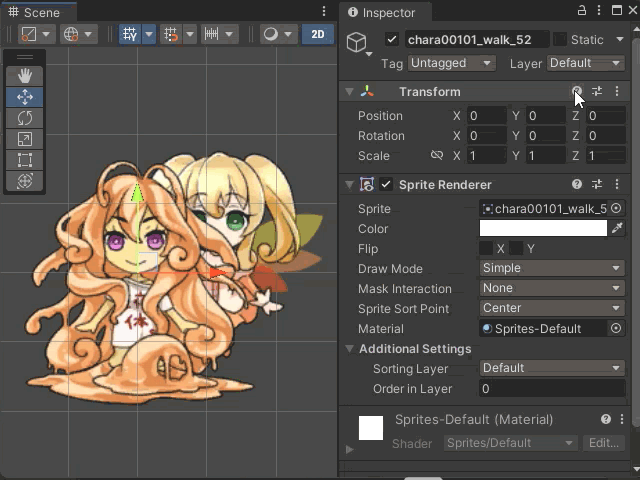
Task: Disable the Sprite Renderer checkbox
Action: 386,184
